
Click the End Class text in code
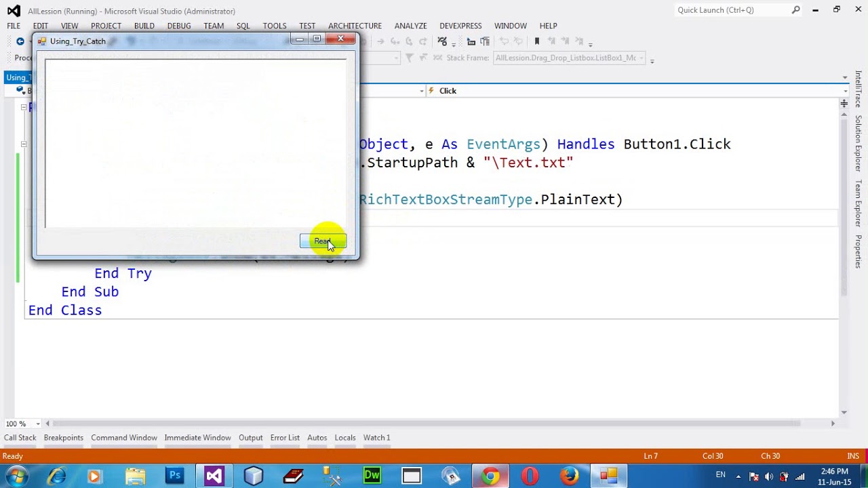(65, 310)
